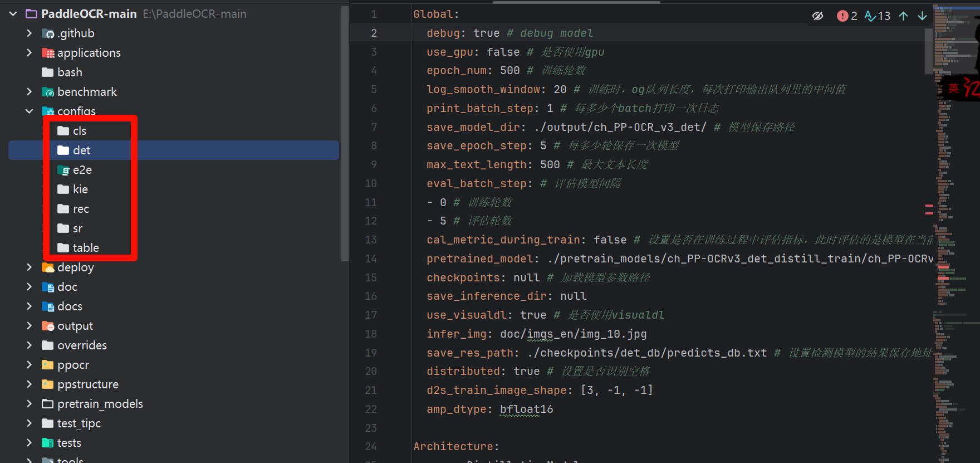Click the pretrain_models folder icon
This screenshot has height=463, width=980.
48,404
